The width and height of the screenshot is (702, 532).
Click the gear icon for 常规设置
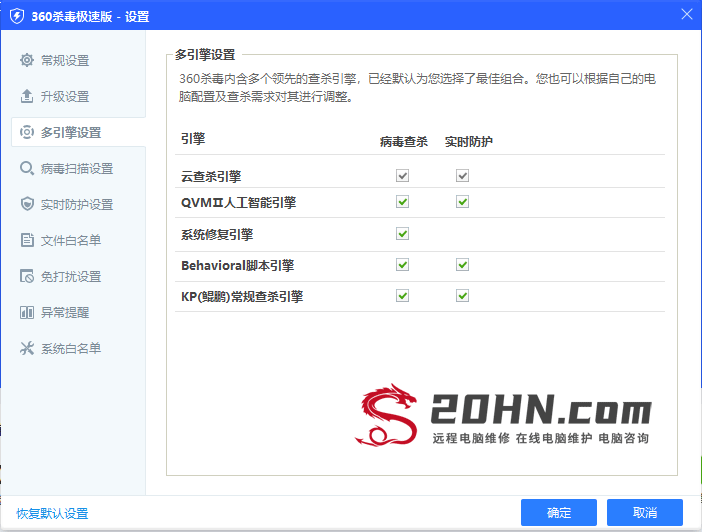click(27, 60)
